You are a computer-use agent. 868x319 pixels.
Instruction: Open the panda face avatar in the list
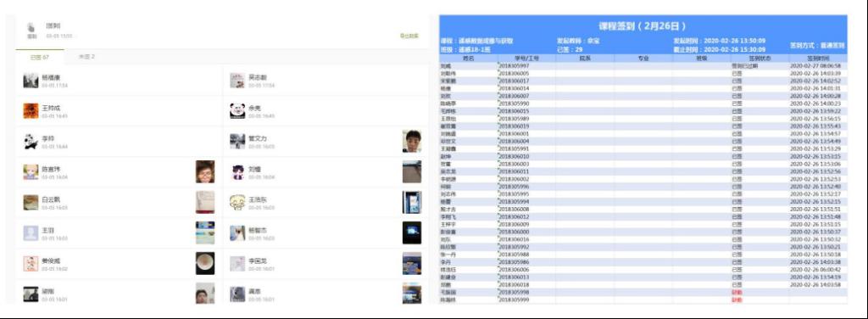pos(237,111)
